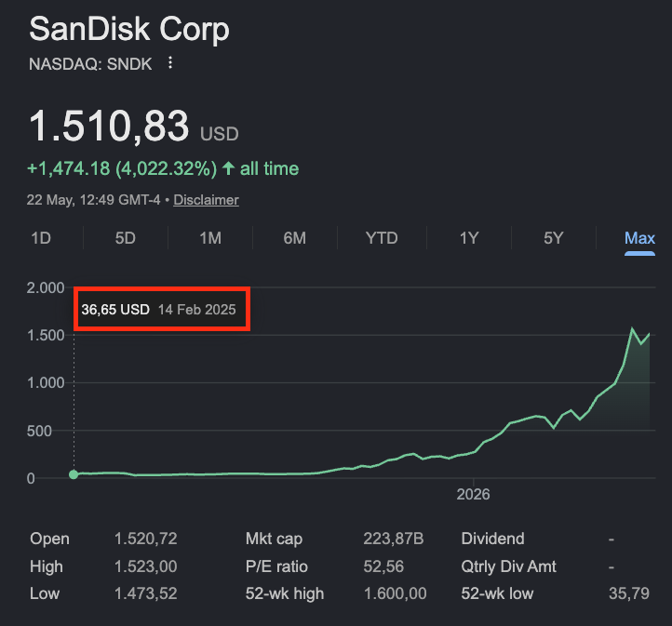Click the 1.000 y-axis label
This screenshot has height=626, width=672.
point(46,383)
